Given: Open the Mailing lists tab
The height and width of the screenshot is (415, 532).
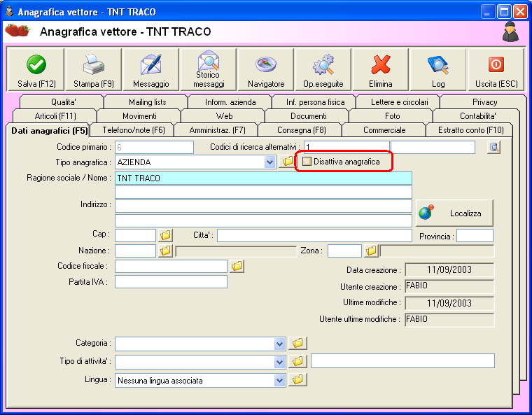Looking at the screenshot, I should pyautogui.click(x=147, y=101).
